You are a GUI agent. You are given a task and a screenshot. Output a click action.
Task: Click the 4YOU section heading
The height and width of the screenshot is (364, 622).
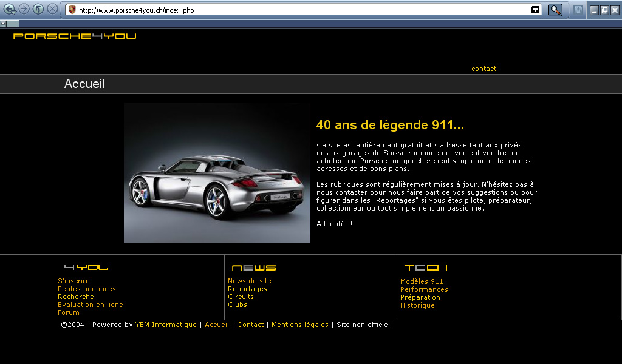86,268
